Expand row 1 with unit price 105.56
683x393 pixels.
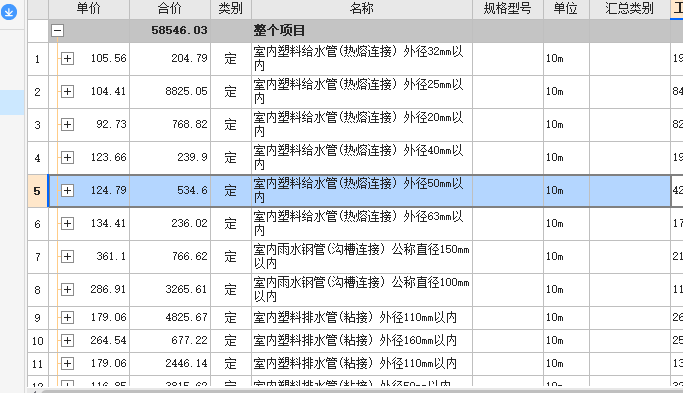[x=67, y=58]
